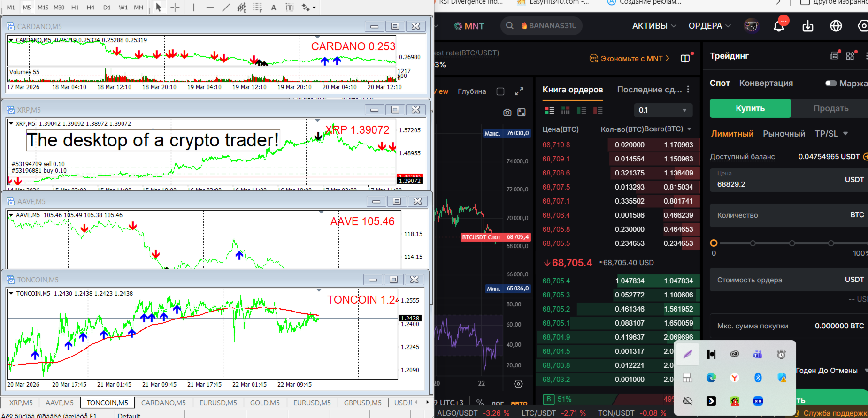868x418 pixels.
Task: Select the Рыночный order type
Action: click(784, 134)
